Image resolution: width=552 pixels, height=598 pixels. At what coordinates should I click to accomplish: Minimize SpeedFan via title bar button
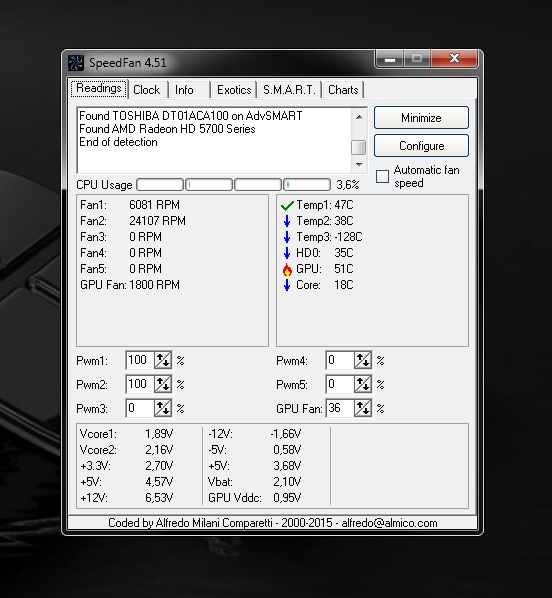[390, 59]
